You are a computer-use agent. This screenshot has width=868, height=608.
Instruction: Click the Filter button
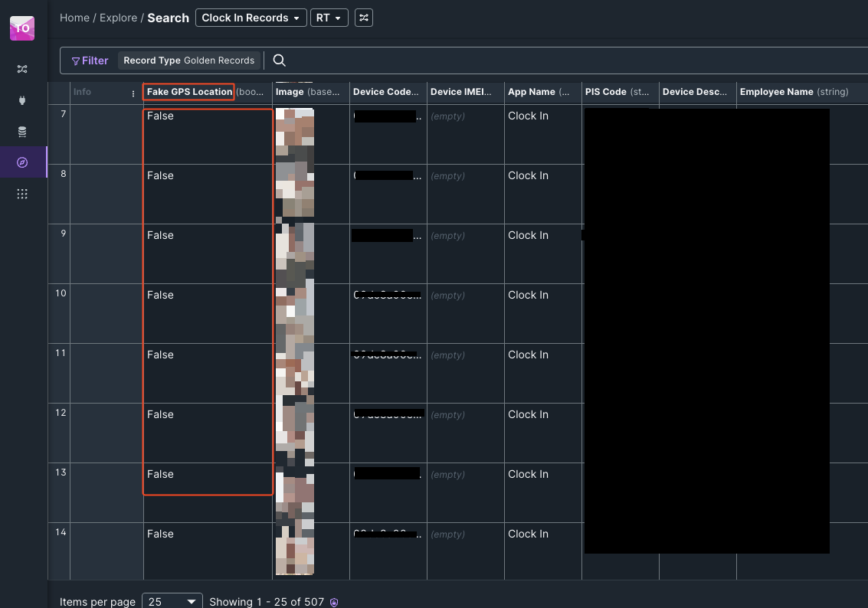point(90,60)
